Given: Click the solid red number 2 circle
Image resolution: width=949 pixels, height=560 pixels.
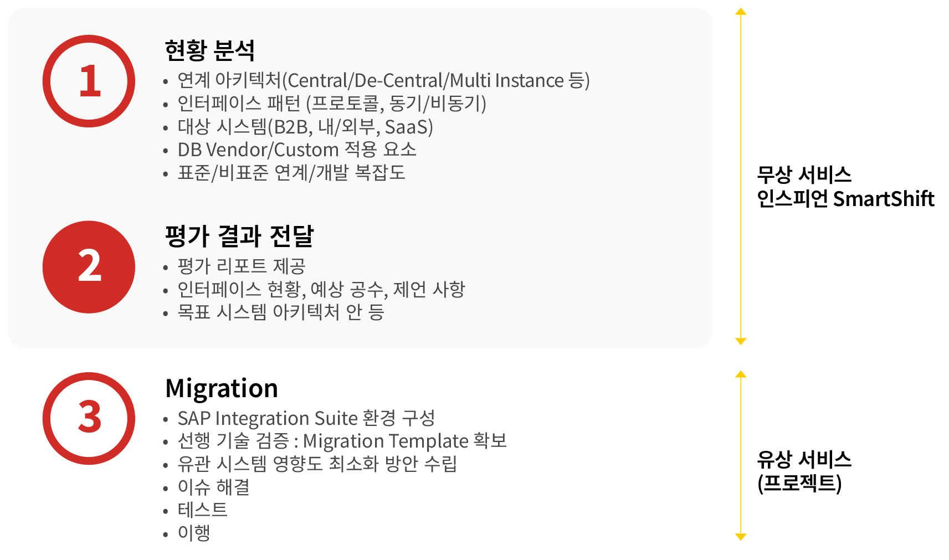Looking at the screenshot, I should (x=89, y=267).
